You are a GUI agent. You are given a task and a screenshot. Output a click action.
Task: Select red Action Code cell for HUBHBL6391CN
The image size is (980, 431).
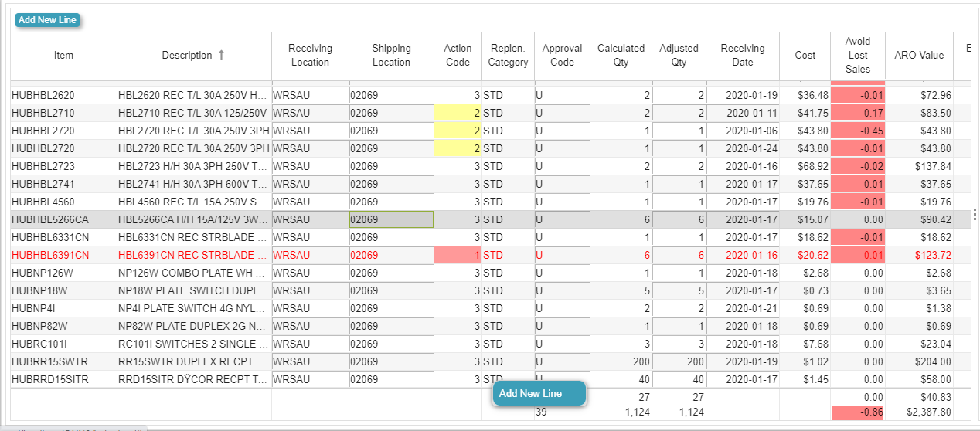click(458, 256)
